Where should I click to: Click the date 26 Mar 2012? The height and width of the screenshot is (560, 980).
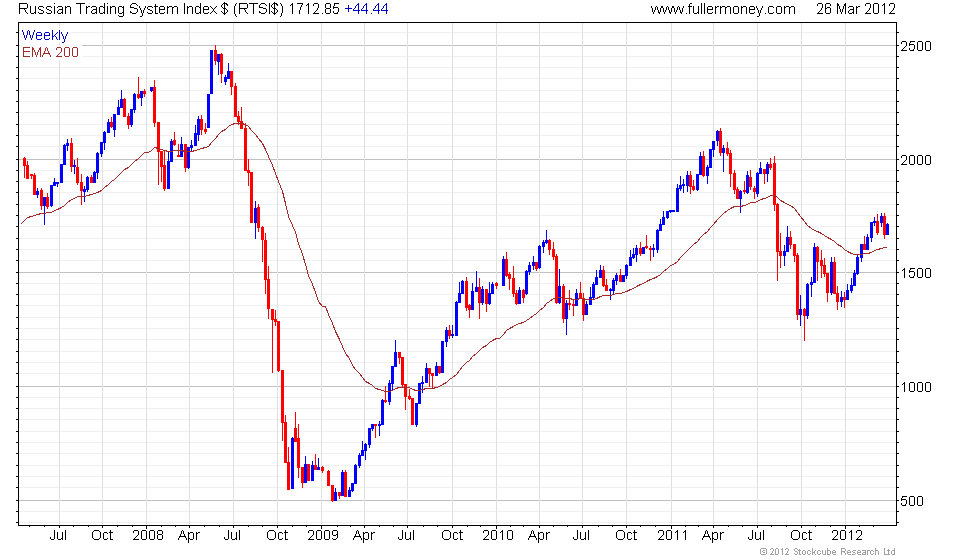tap(856, 9)
